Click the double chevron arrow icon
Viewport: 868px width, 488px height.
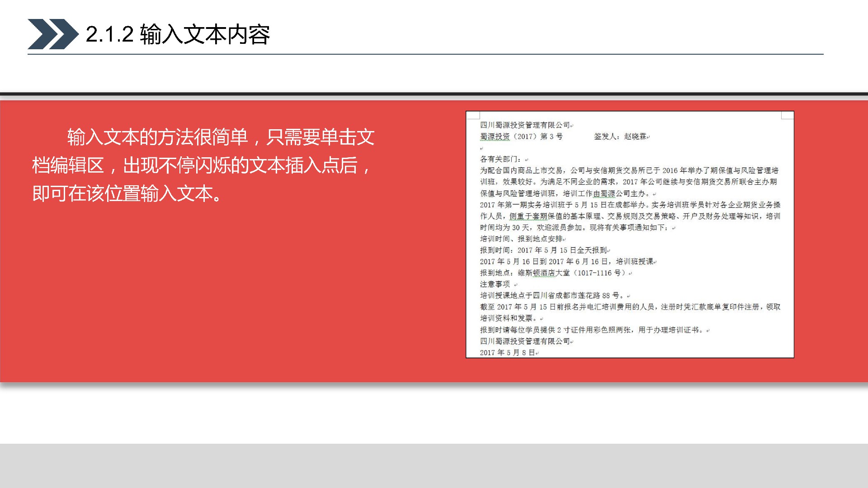(52, 34)
